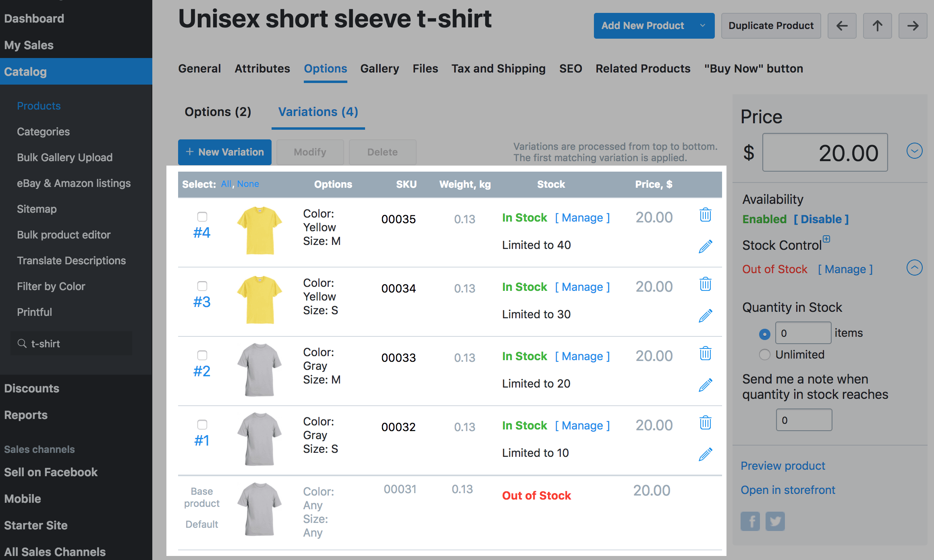Go to previous product with left arrow
The image size is (934, 560).
point(842,26)
